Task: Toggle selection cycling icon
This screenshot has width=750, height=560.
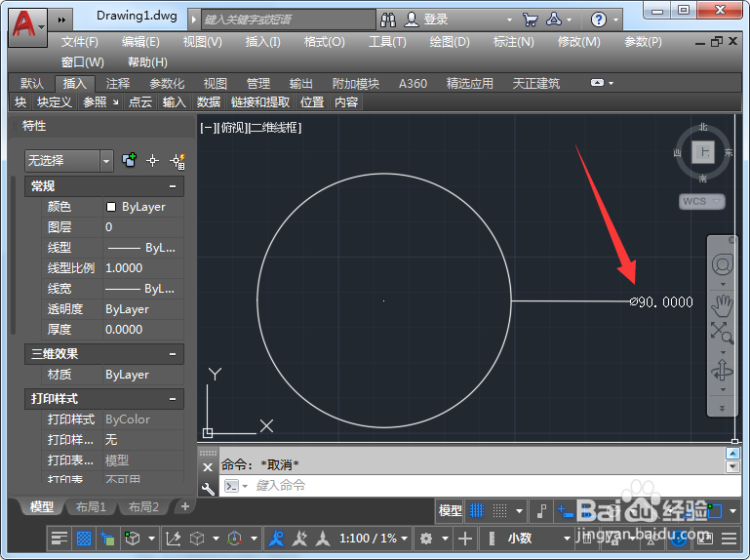Action: (x=107, y=539)
